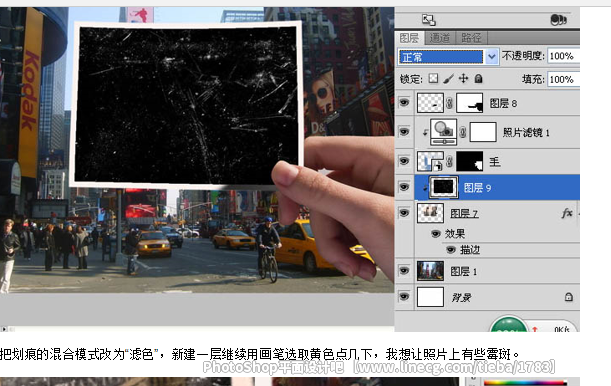This screenshot has height=386, width=611.
Task: Hide the 图层 7 layer
Action: (404, 213)
